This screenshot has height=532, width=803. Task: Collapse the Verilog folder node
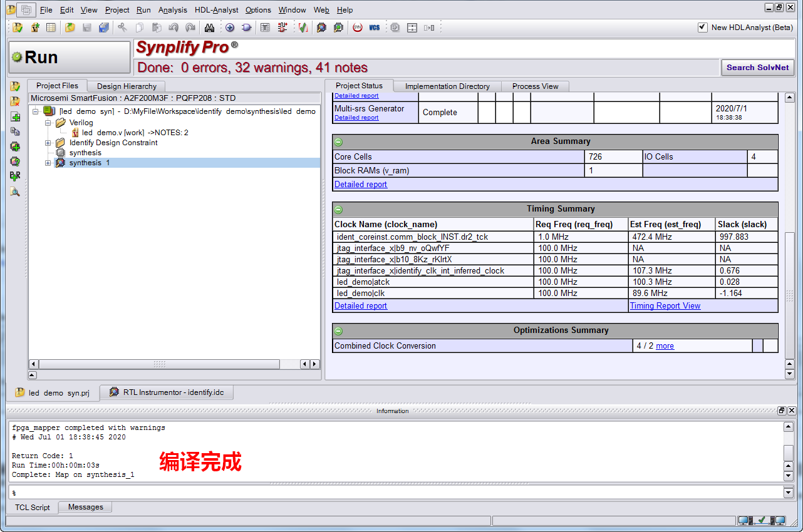tap(48, 123)
